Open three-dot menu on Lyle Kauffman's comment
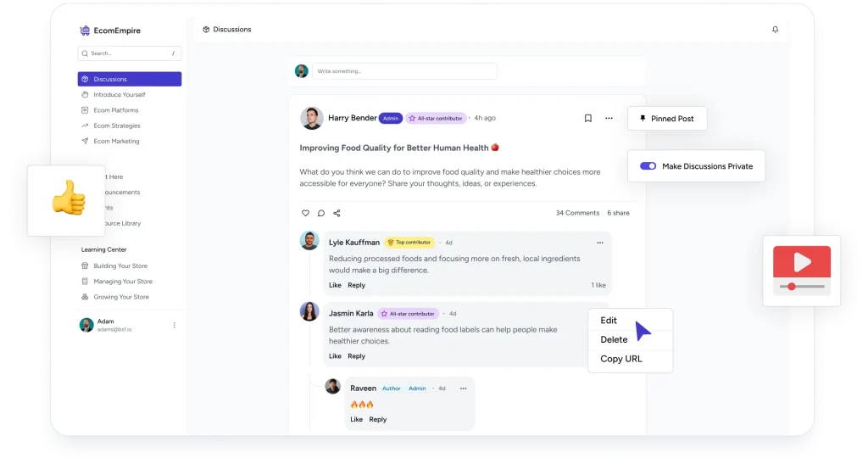The image size is (868, 464). point(600,243)
